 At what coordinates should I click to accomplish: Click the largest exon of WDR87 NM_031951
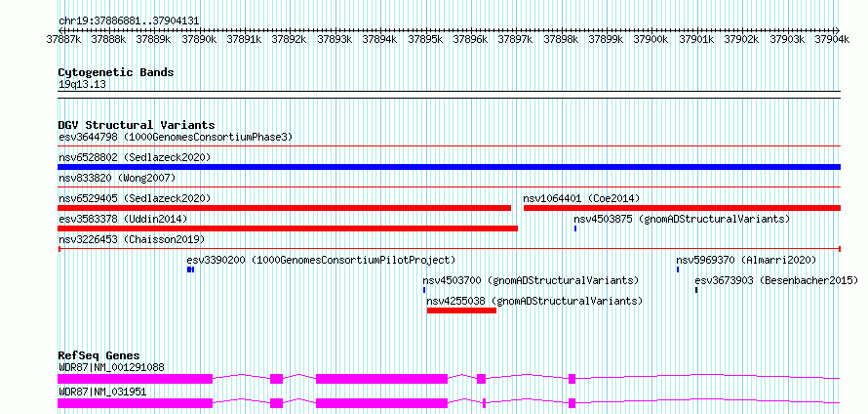tap(135, 403)
